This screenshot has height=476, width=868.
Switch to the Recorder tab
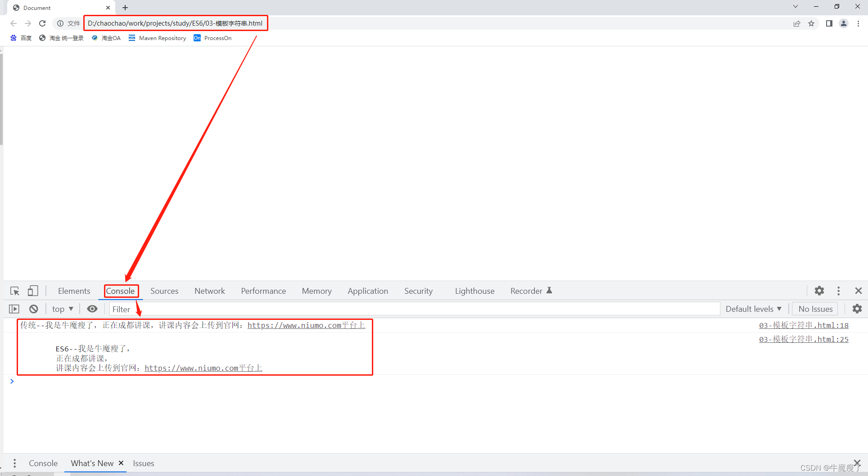tap(531, 291)
